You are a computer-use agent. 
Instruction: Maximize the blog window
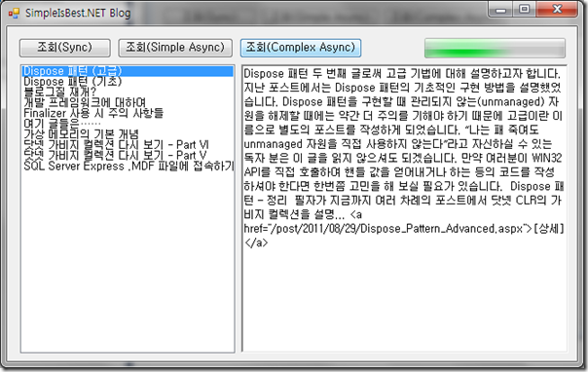coord(525,10)
